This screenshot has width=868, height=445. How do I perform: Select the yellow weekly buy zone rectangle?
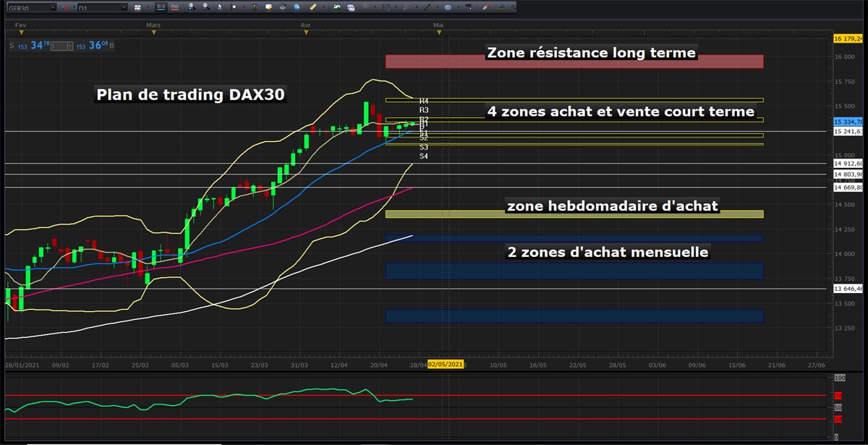574,214
